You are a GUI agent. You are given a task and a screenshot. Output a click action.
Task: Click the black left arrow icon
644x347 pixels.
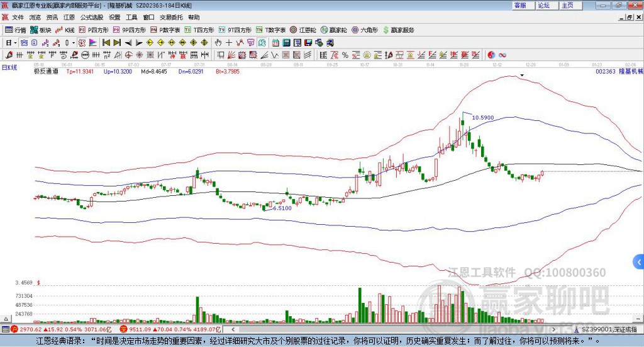(x=128, y=43)
